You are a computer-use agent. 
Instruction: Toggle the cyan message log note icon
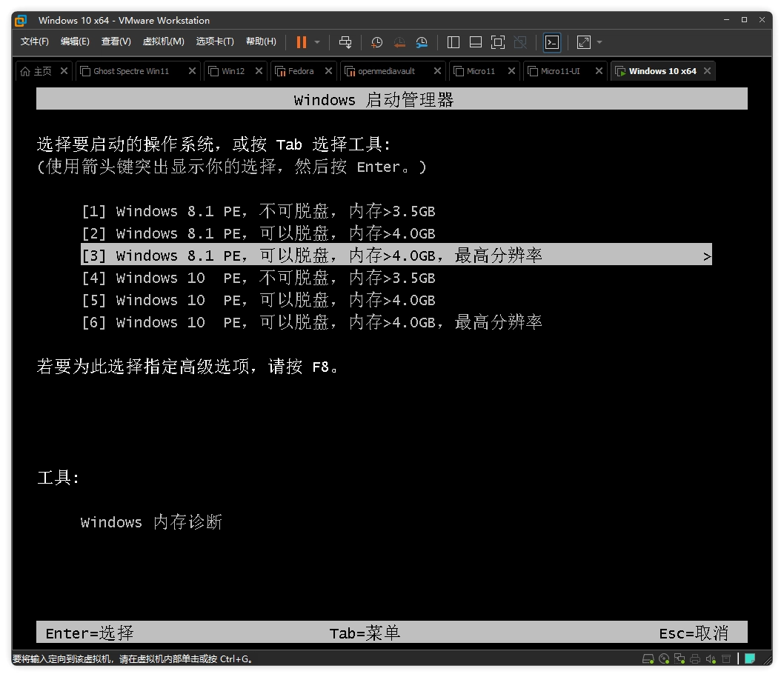(x=750, y=658)
